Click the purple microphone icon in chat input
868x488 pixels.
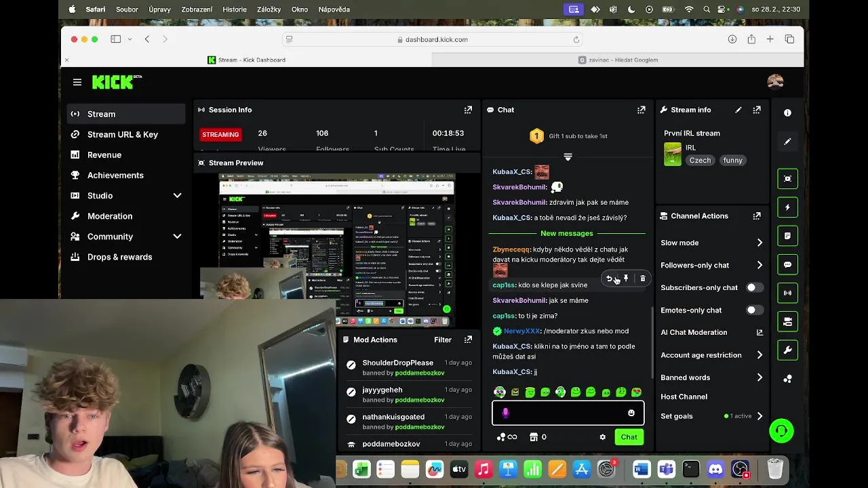[505, 413]
